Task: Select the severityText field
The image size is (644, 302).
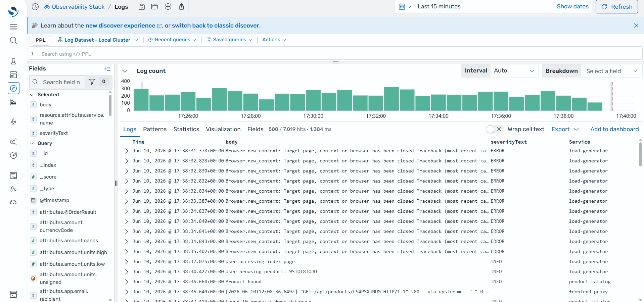Action: point(54,133)
